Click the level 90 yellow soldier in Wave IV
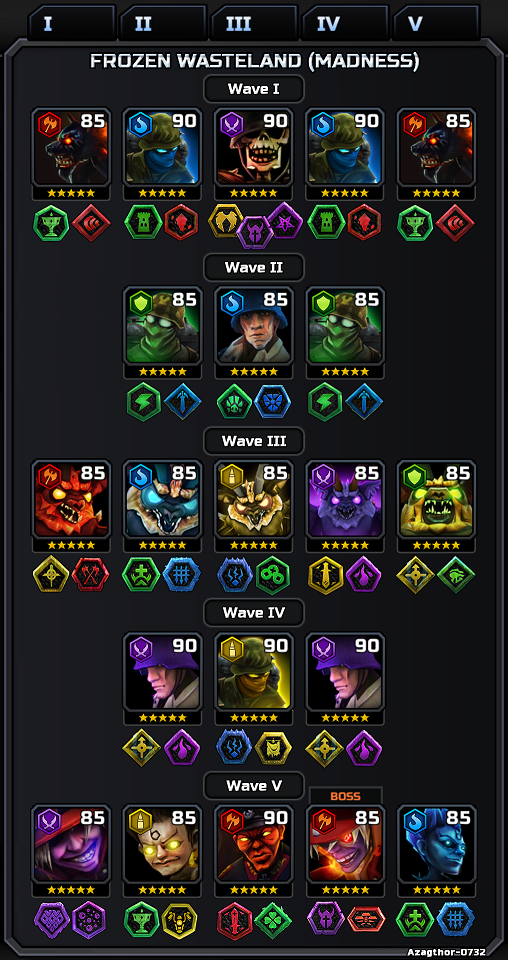The image size is (508, 960). [254, 671]
